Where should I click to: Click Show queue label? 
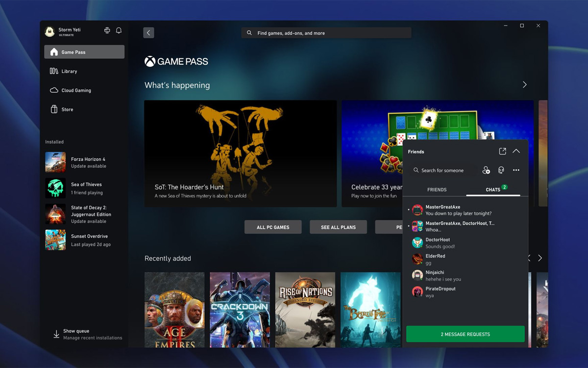coord(76,331)
